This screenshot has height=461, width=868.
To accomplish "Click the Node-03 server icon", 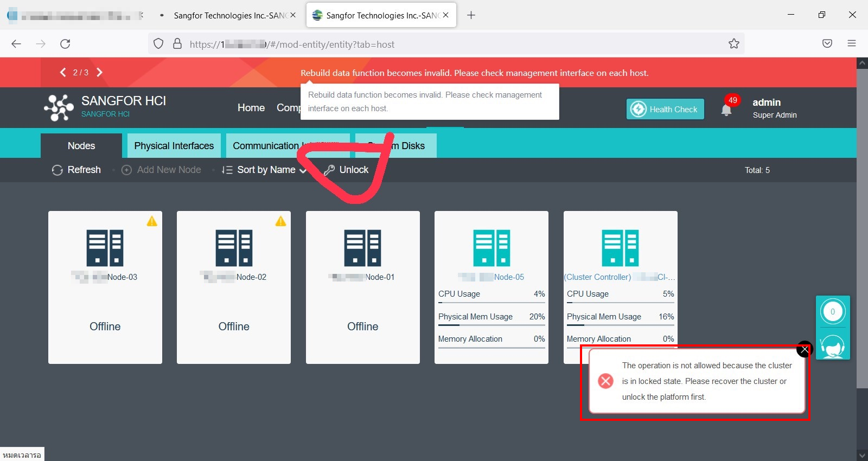I will 105,248.
